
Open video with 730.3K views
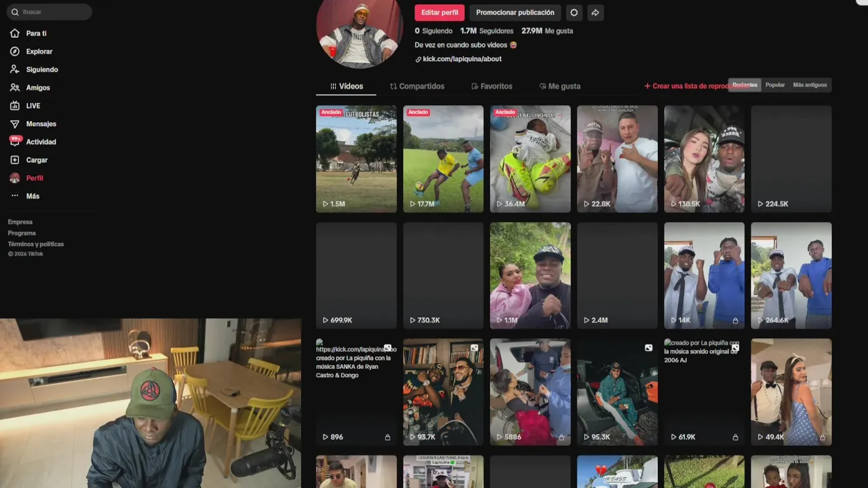click(x=443, y=275)
